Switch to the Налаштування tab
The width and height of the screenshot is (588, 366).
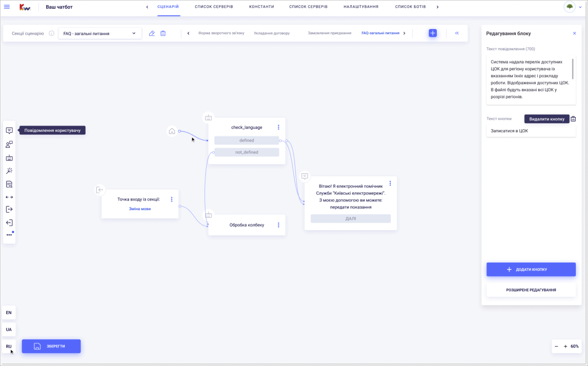361,7
